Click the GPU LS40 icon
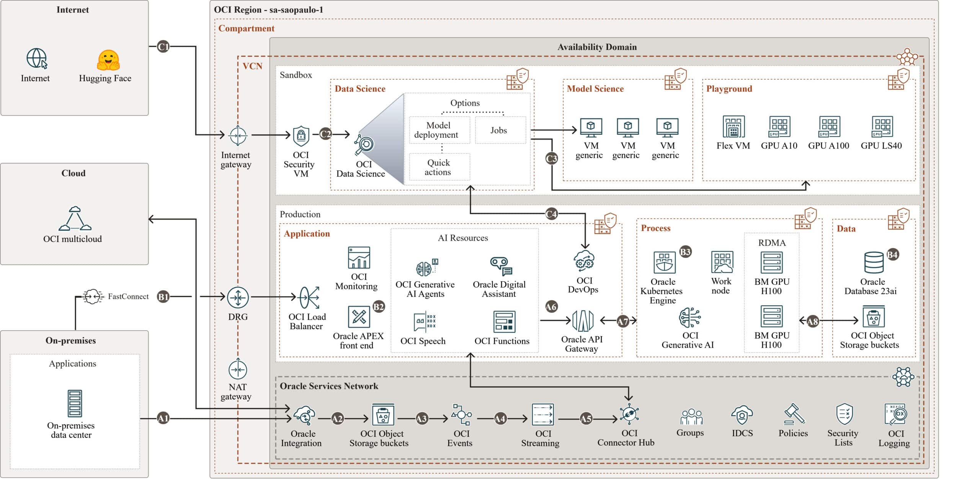 [x=882, y=126]
